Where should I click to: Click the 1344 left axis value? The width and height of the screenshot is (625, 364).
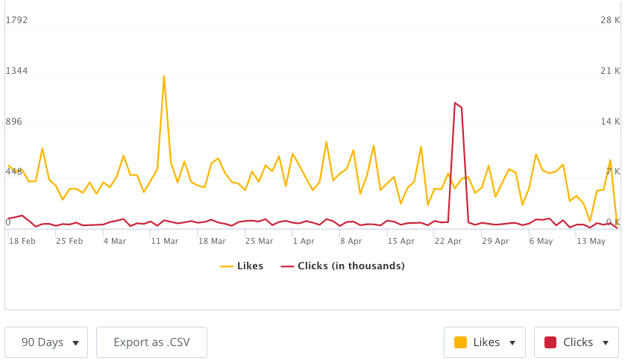pos(16,71)
